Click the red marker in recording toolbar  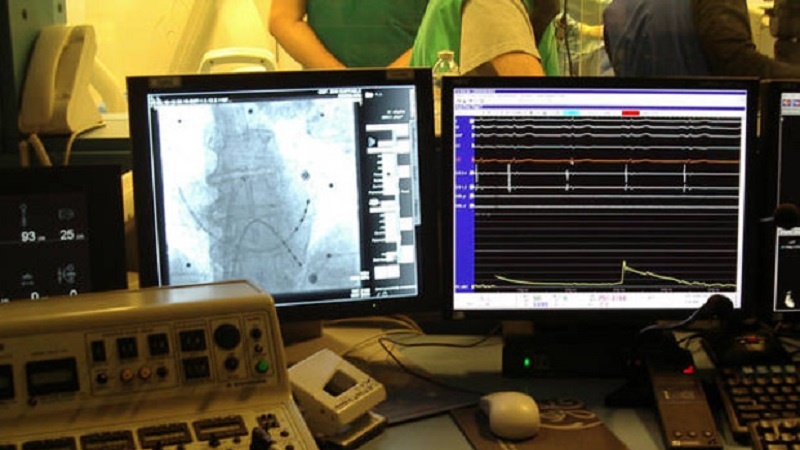point(630,113)
